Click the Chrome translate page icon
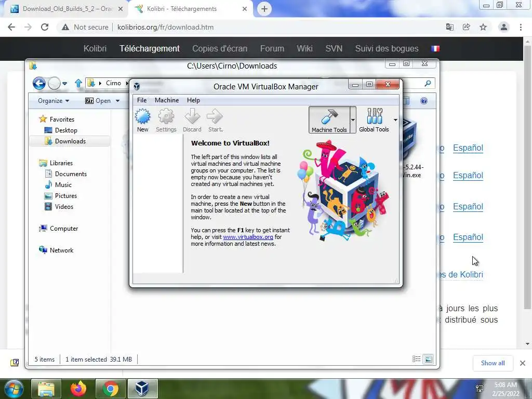Viewport: 532px width, 399px height. point(449,27)
